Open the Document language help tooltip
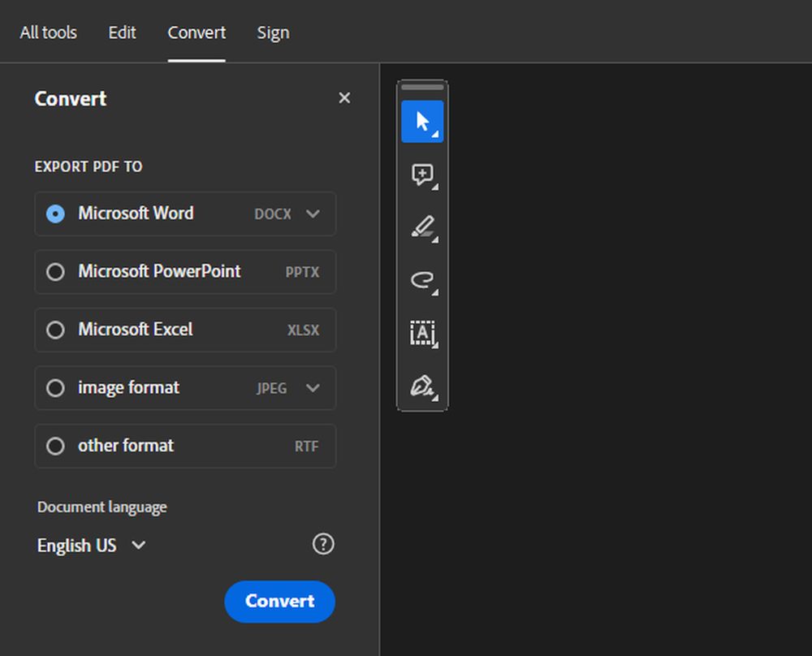Image resolution: width=812 pixels, height=656 pixels. point(323,545)
